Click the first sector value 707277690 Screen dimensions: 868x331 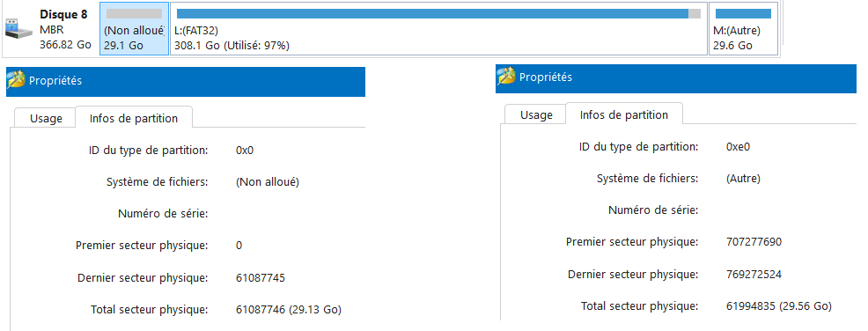tap(754, 242)
